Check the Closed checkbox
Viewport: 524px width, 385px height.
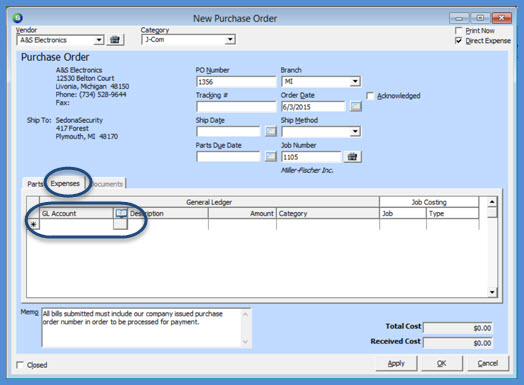(x=20, y=365)
